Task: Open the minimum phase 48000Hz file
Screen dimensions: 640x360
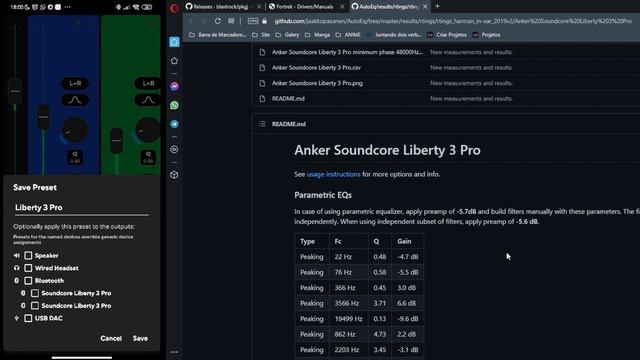Action: coord(347,52)
